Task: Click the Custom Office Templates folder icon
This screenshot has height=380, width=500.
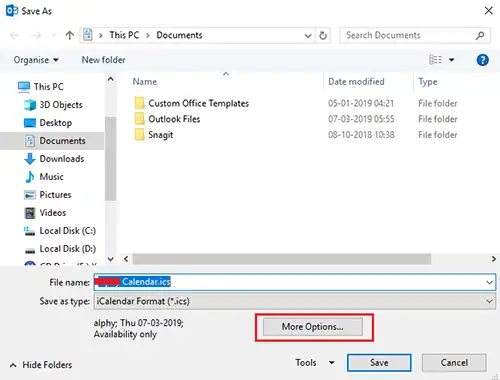Action: click(x=140, y=103)
